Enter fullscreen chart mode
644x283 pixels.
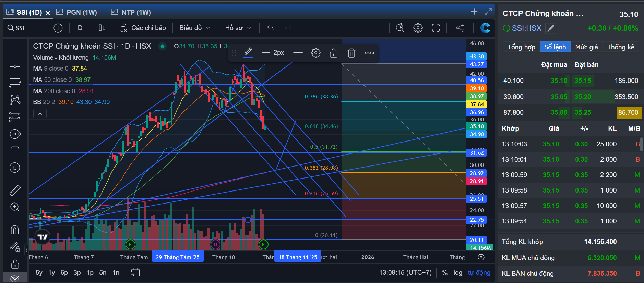(436, 28)
